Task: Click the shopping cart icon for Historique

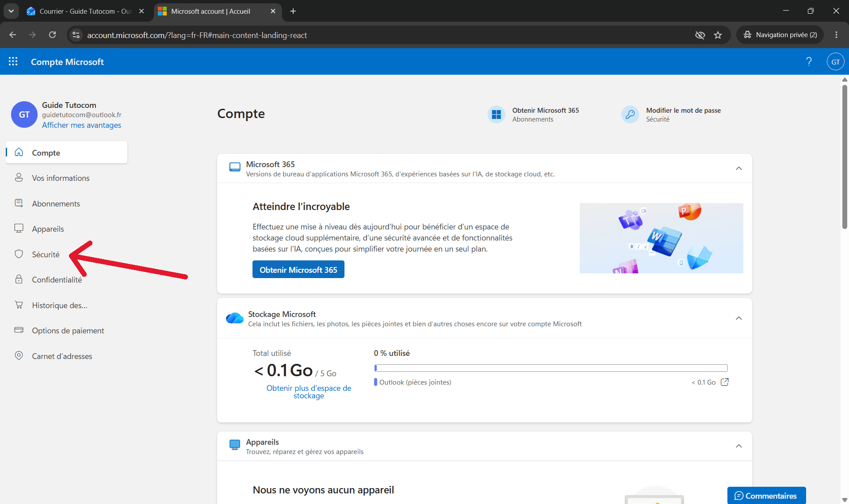Action: tap(19, 305)
